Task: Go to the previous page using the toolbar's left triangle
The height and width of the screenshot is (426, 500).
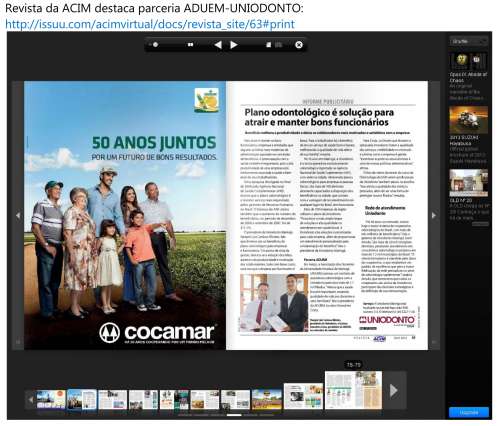Action: [218, 45]
